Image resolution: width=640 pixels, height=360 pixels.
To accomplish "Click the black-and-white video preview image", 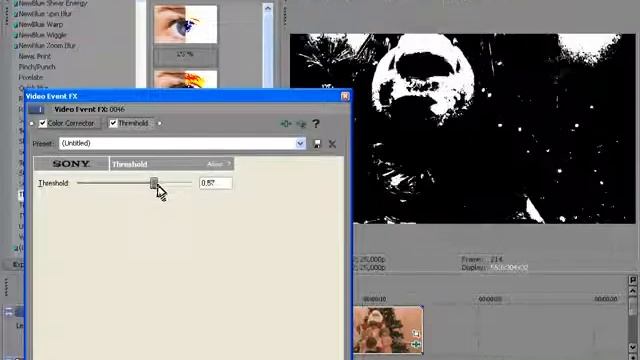I will pos(462,129).
